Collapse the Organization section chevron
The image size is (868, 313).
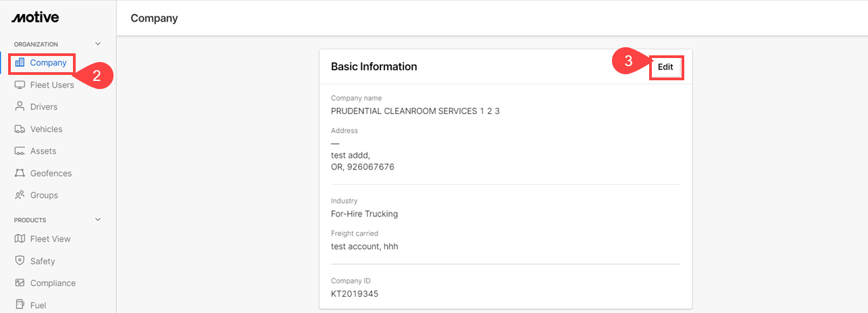pyautogui.click(x=98, y=44)
